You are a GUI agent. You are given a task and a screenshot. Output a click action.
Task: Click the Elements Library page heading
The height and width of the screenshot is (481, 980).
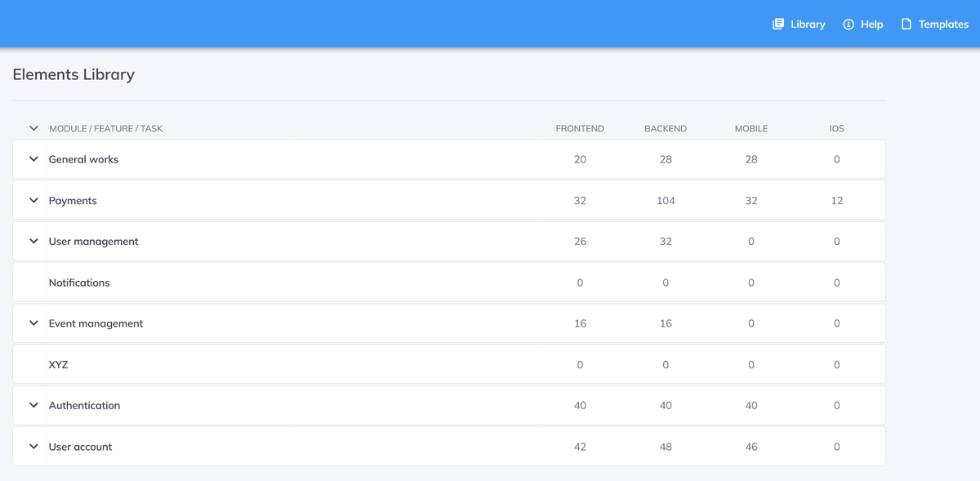73,74
